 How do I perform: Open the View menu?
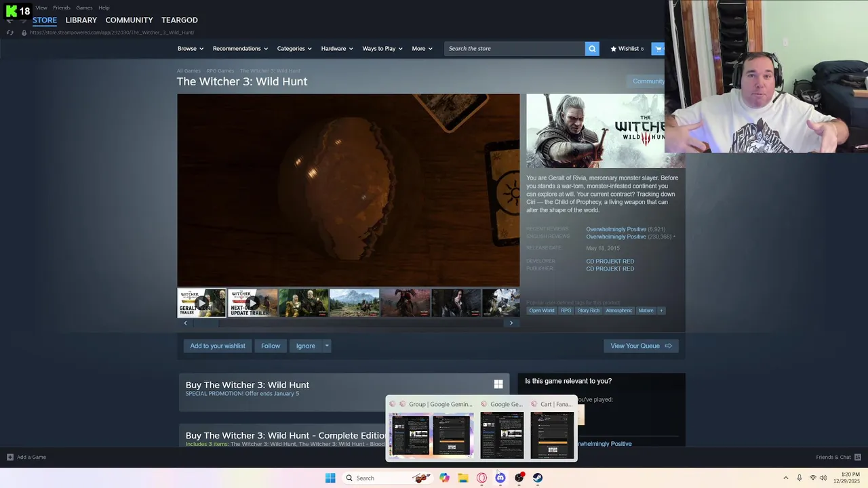click(41, 7)
